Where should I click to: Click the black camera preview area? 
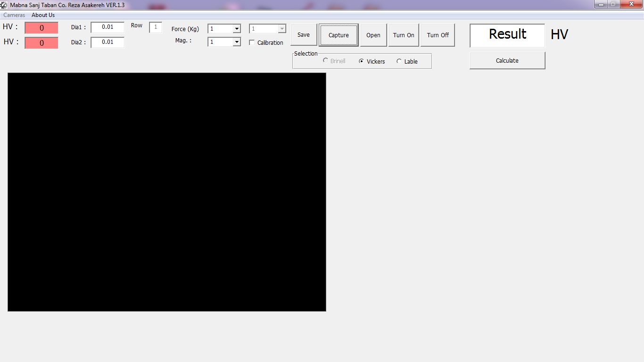tap(167, 192)
